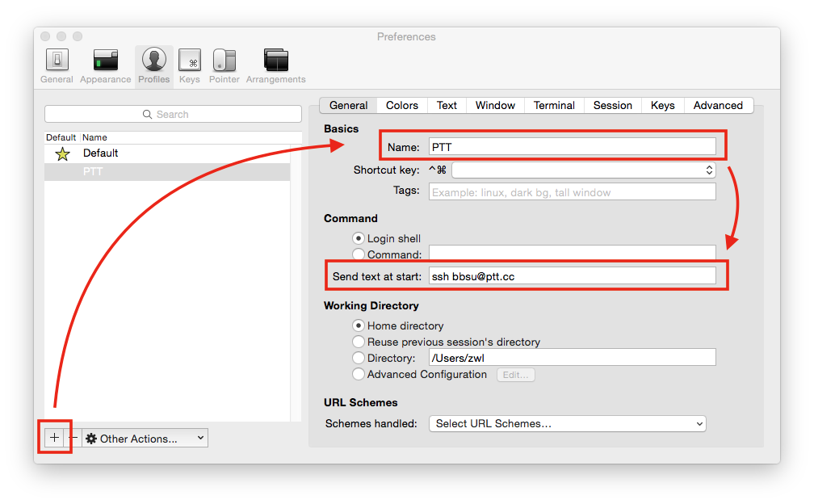This screenshot has height=504, width=814.
Task: Switch to the Colors tab
Action: point(401,105)
